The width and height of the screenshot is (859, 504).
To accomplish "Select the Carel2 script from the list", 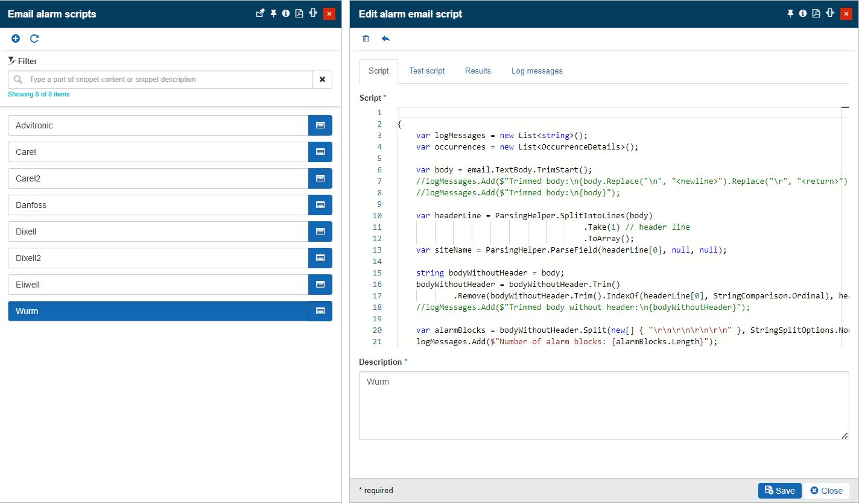I will coord(158,178).
